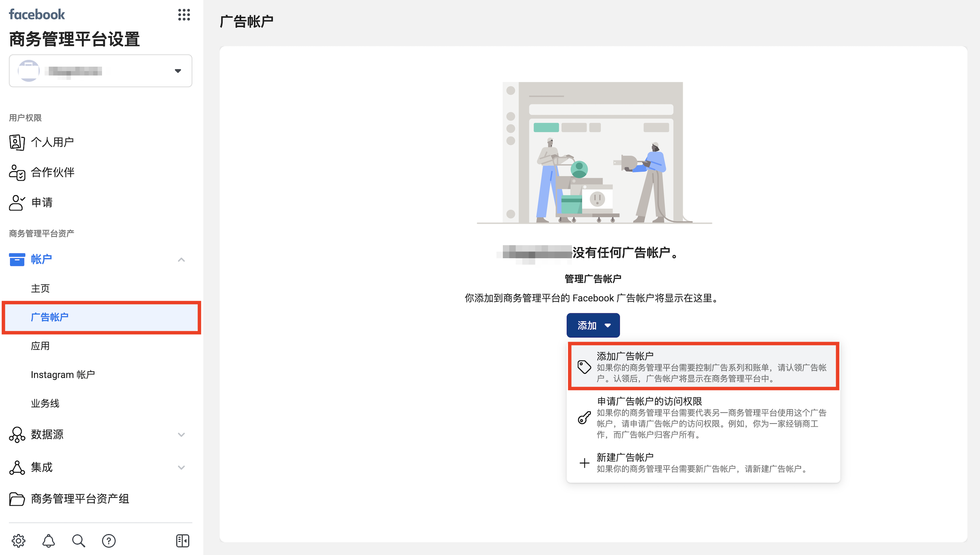The height and width of the screenshot is (555, 980).
Task: Click the 用户权限 section label
Action: click(25, 118)
